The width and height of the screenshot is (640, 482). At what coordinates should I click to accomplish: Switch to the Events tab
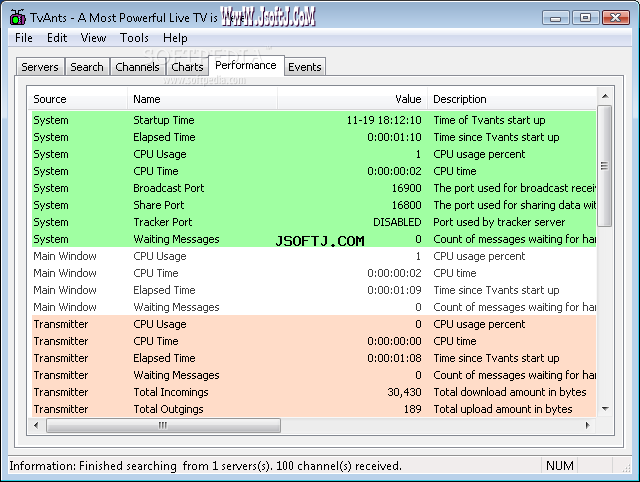point(305,67)
